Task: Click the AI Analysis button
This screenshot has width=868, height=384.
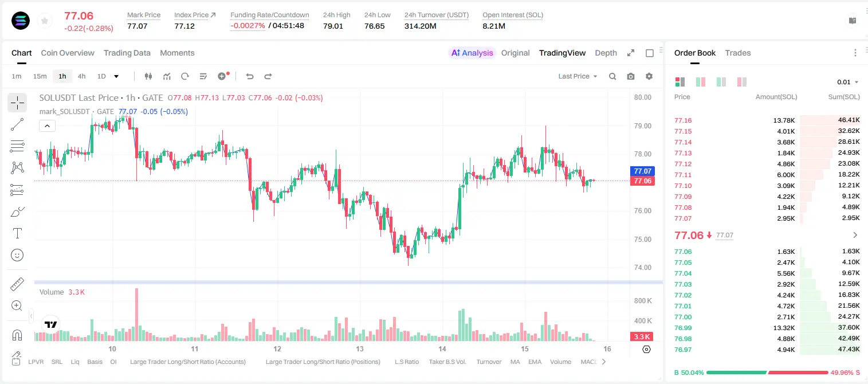Action: pyautogui.click(x=472, y=53)
